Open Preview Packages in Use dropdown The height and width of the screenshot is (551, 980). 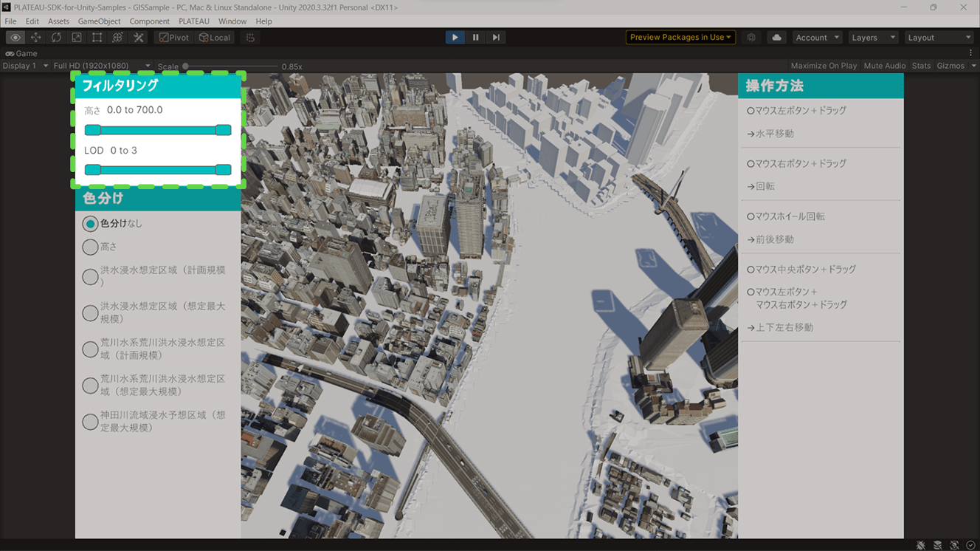(x=680, y=38)
